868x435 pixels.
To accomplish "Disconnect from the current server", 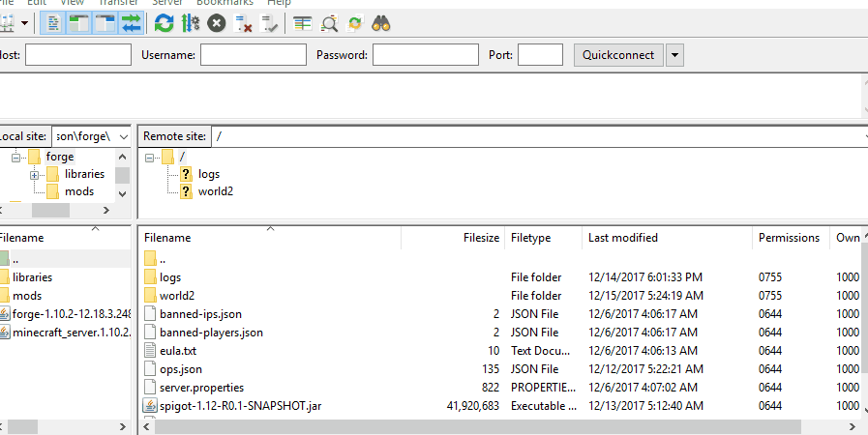I will (x=243, y=23).
